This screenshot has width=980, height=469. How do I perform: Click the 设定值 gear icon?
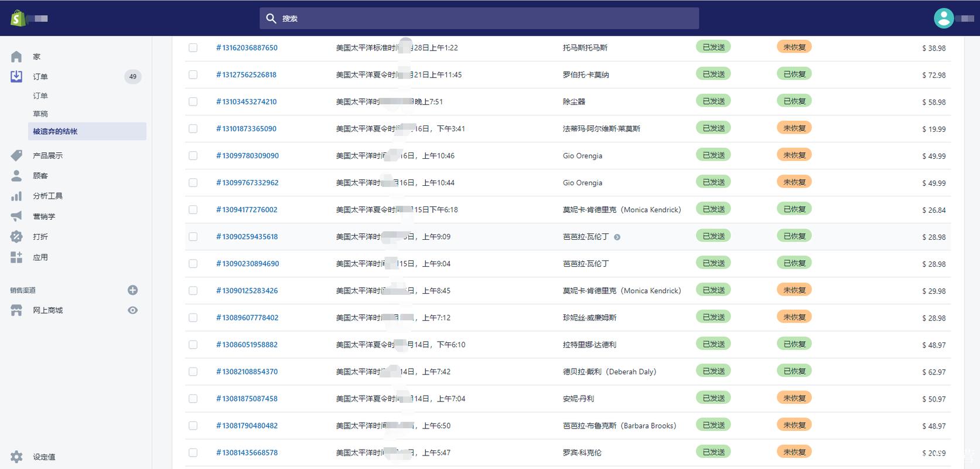coord(16,457)
